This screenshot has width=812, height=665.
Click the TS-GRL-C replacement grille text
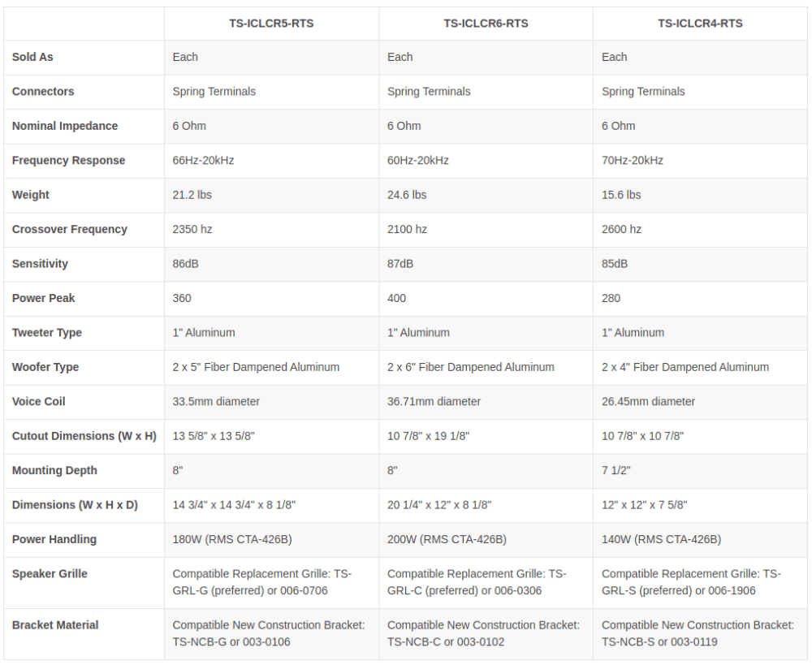click(x=477, y=582)
